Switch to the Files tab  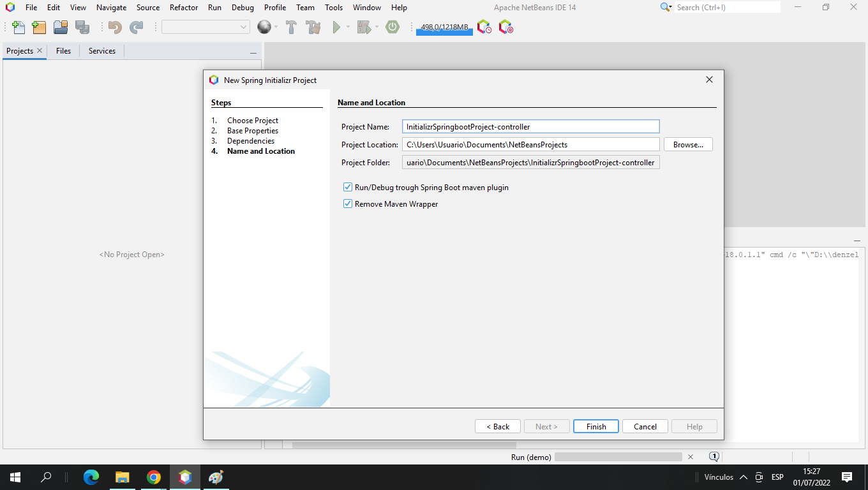(x=63, y=51)
